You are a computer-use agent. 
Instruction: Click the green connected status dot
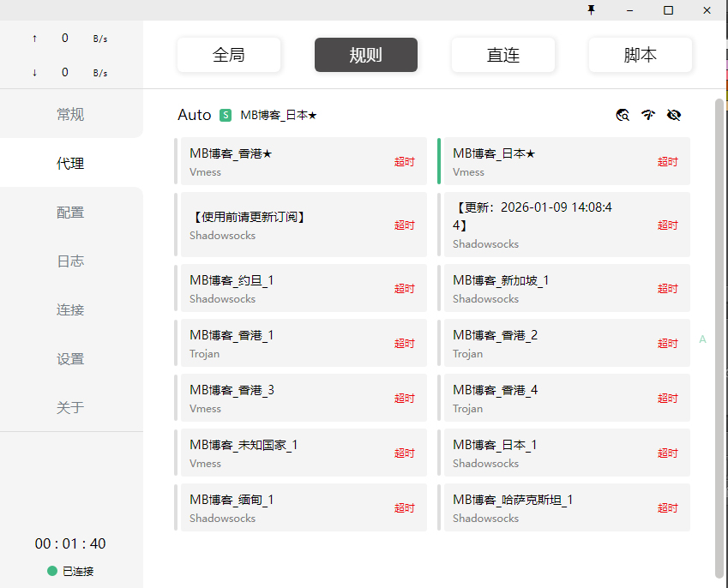(52, 571)
